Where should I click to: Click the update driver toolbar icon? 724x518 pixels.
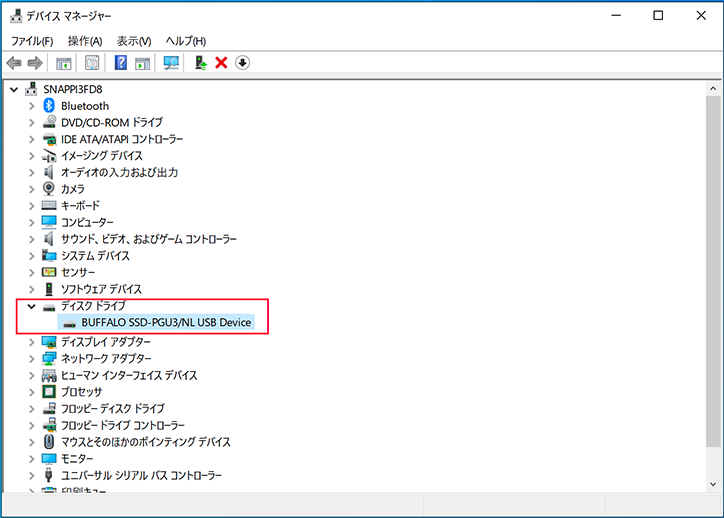[x=200, y=63]
